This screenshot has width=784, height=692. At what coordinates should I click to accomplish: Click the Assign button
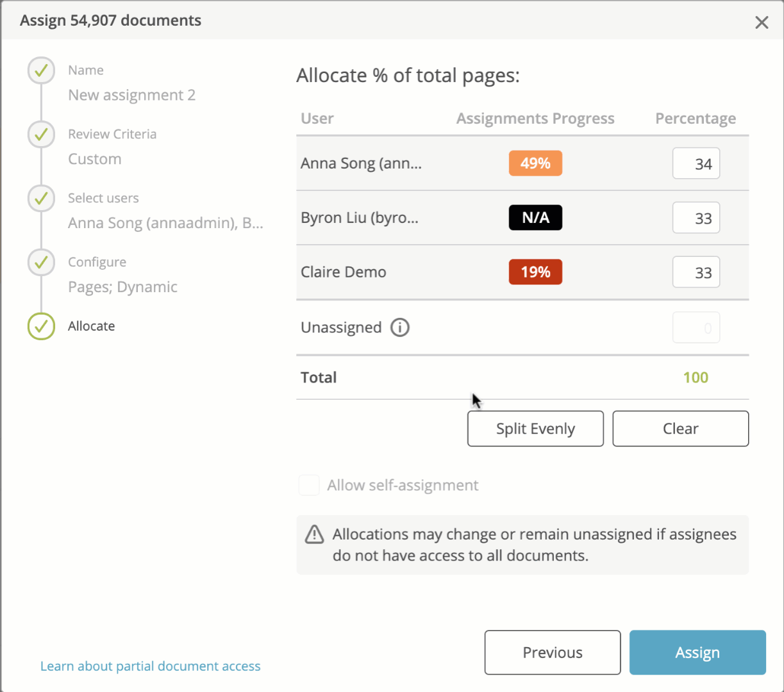[x=697, y=652]
